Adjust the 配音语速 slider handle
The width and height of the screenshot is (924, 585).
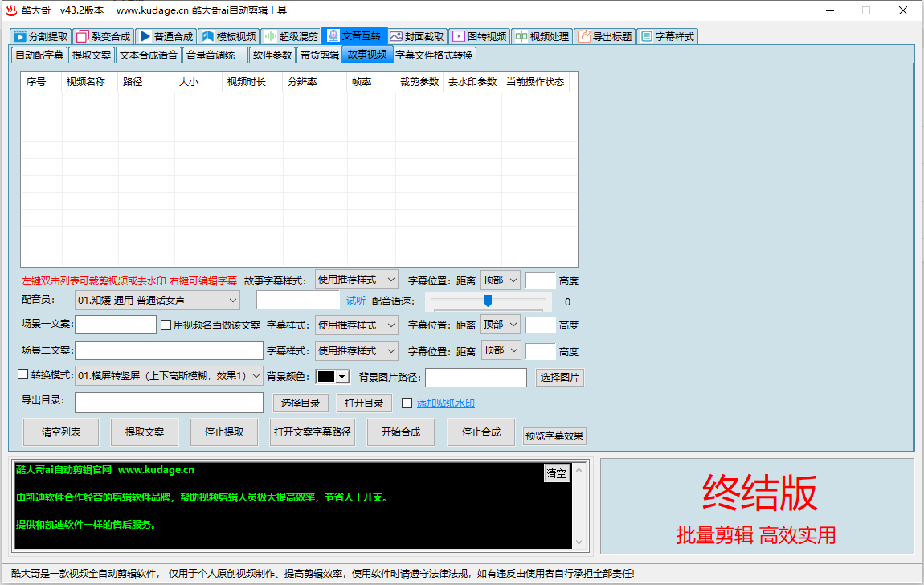pos(488,301)
